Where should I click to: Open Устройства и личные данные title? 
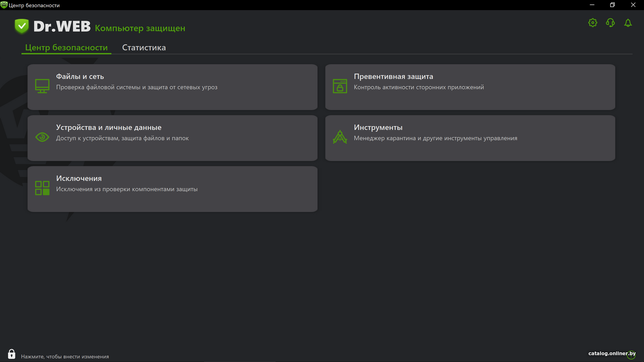point(109,128)
